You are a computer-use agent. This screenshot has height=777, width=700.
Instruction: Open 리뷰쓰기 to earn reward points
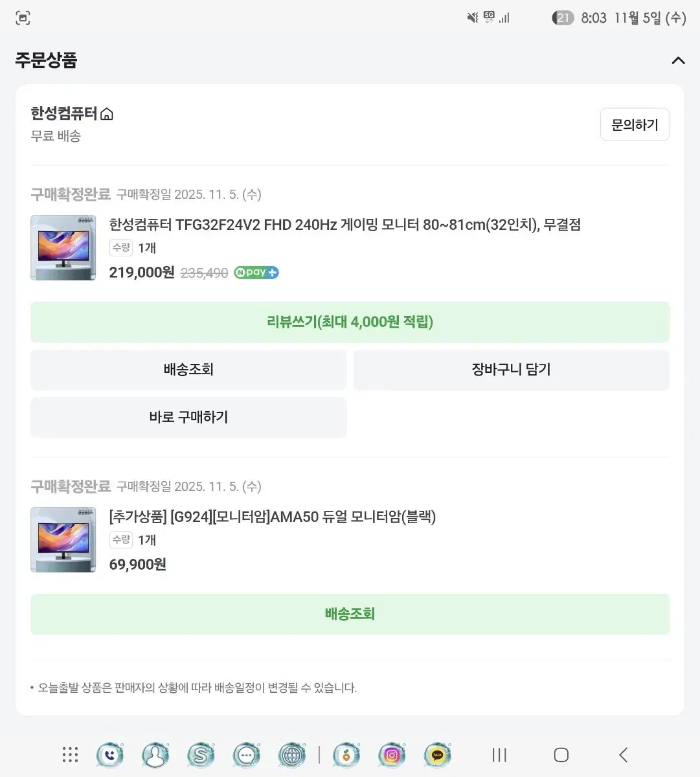(350, 322)
